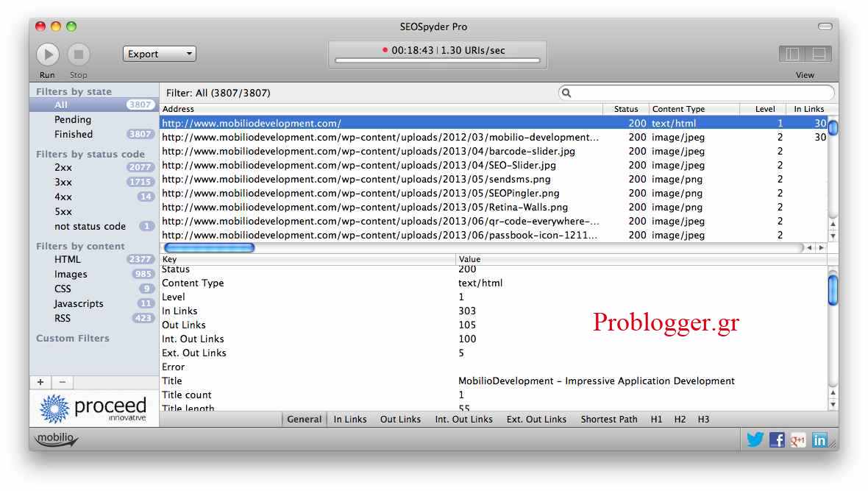Sort by the Address column header
The width and height of the screenshot is (868, 491).
point(381,109)
